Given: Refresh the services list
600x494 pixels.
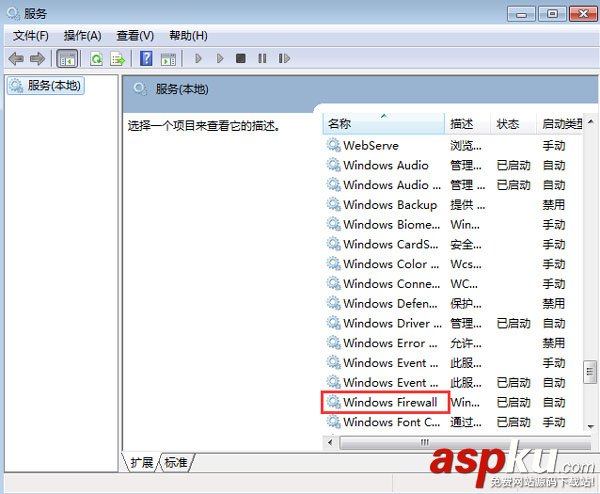Looking at the screenshot, I should coord(96,59).
